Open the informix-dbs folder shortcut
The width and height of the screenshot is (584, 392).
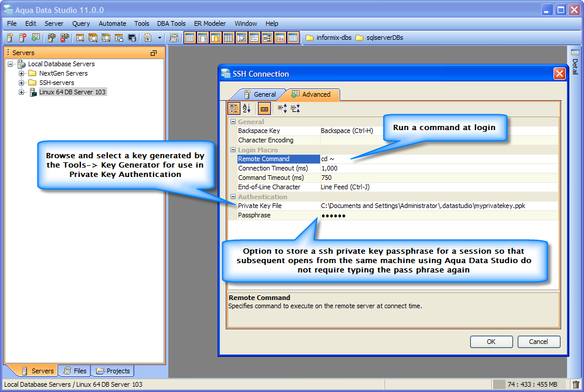tap(328, 38)
